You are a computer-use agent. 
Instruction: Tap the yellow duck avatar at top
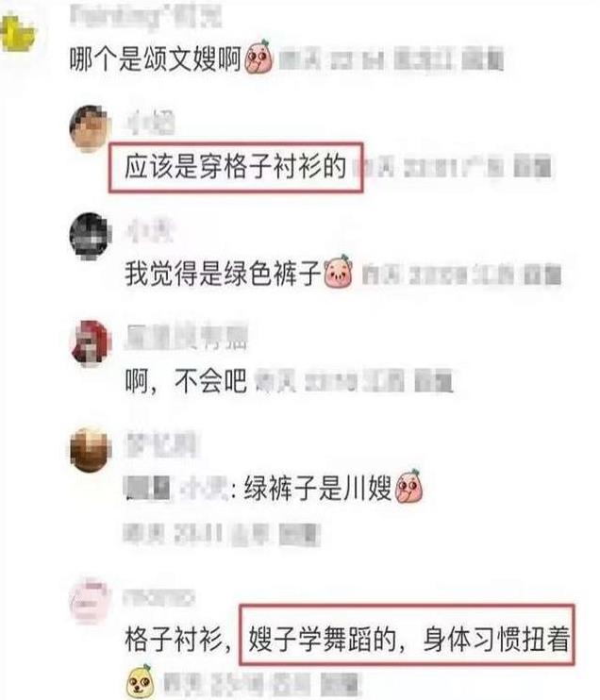coord(17,33)
